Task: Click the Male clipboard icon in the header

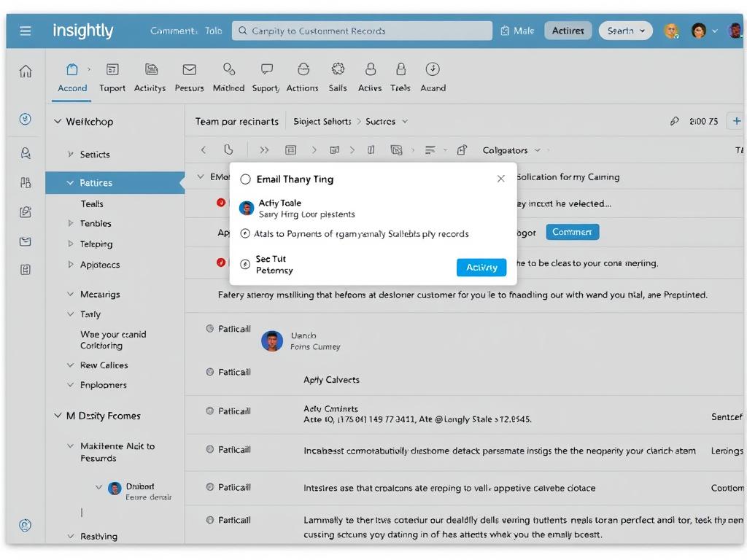Action: (x=505, y=31)
